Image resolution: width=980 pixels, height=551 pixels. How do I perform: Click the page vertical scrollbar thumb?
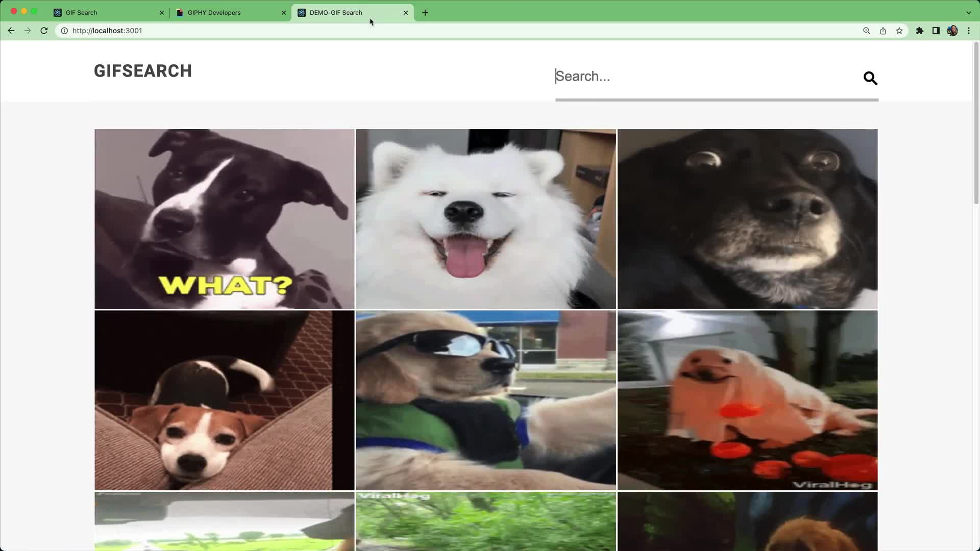pos(977,122)
